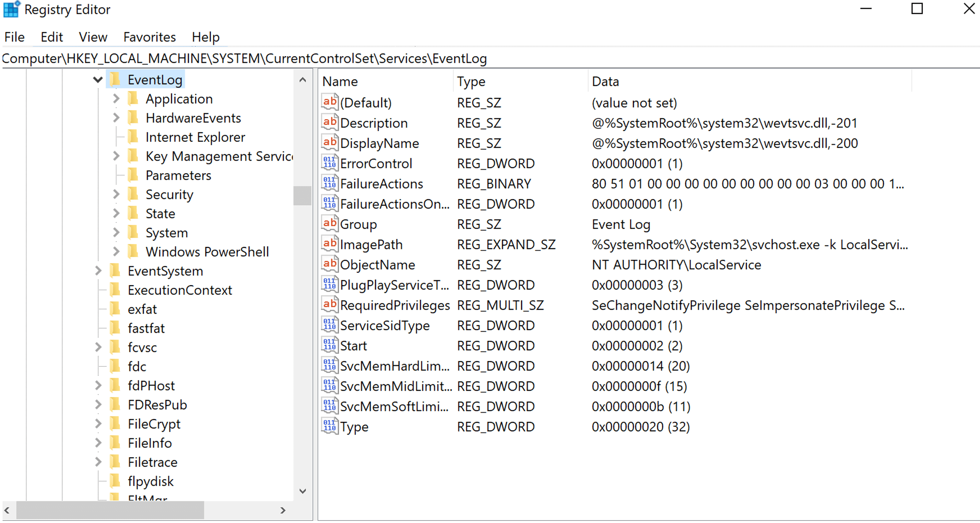The image size is (980, 523).
Task: Click the Parameters folder icon
Action: (133, 175)
